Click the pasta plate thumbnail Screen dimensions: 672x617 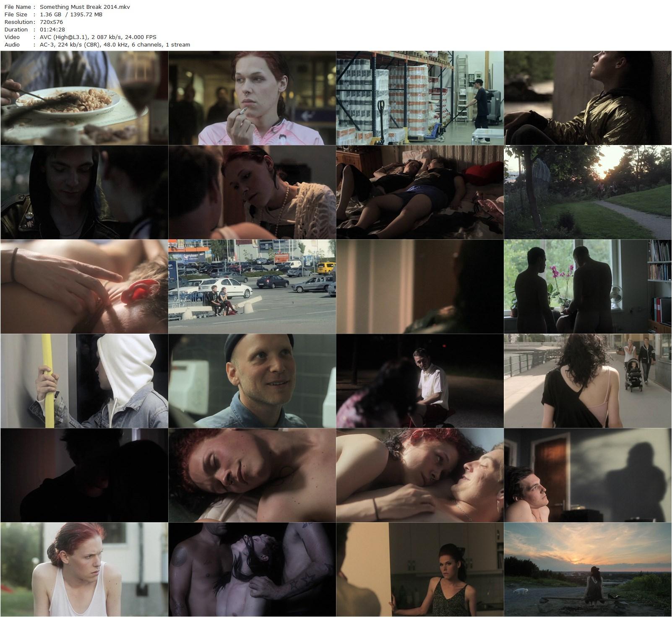point(84,98)
